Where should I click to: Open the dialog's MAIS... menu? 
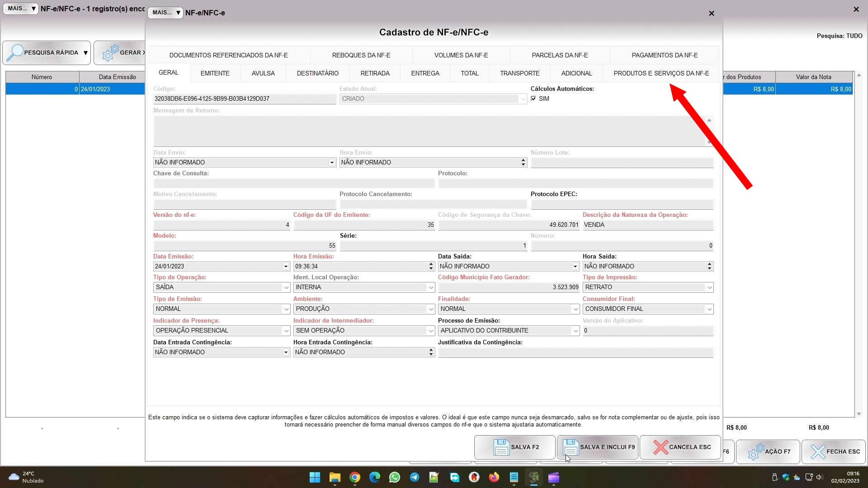(165, 13)
